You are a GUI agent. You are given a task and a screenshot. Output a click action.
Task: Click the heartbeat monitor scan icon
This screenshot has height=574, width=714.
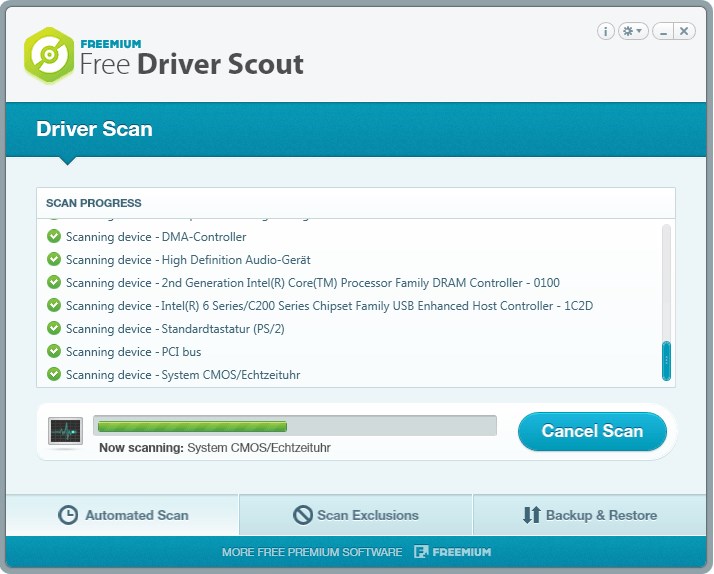tap(66, 431)
